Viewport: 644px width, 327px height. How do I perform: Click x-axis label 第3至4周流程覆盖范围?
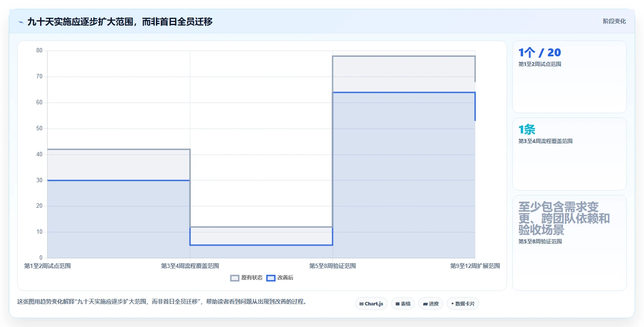(190, 266)
